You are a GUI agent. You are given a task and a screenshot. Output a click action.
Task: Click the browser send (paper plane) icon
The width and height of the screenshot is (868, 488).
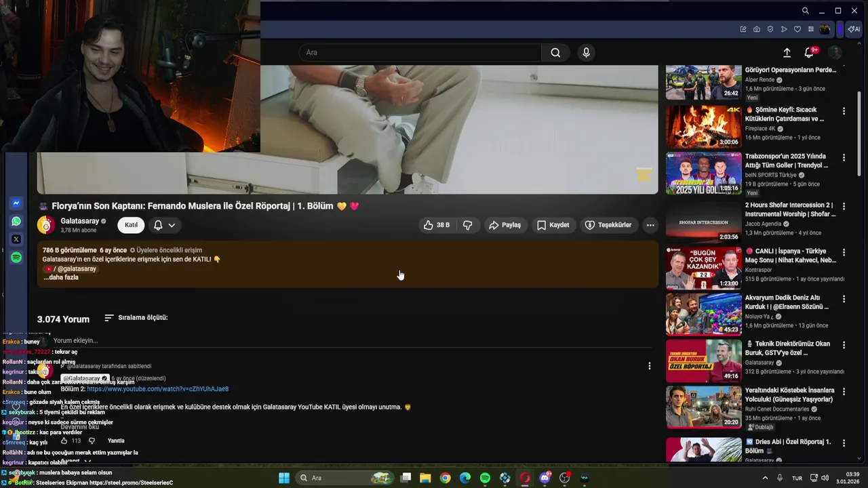click(784, 29)
